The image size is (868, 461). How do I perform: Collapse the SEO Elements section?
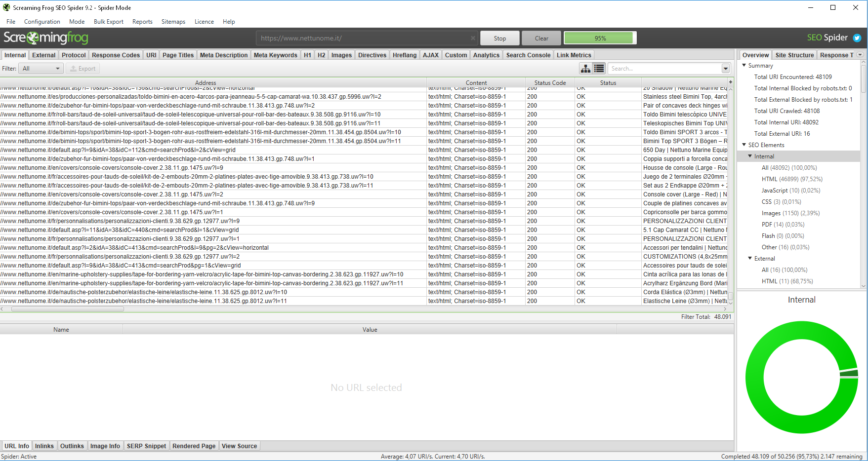click(744, 145)
